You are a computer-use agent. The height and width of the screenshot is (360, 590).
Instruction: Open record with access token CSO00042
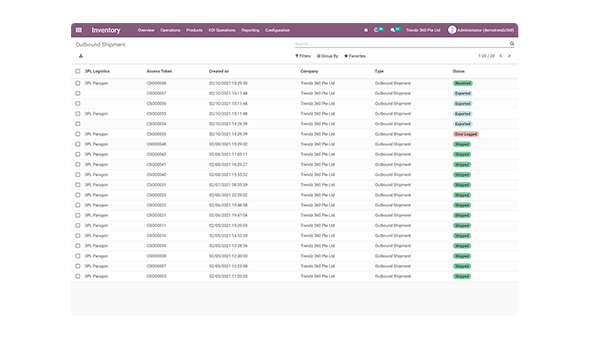[156, 154]
